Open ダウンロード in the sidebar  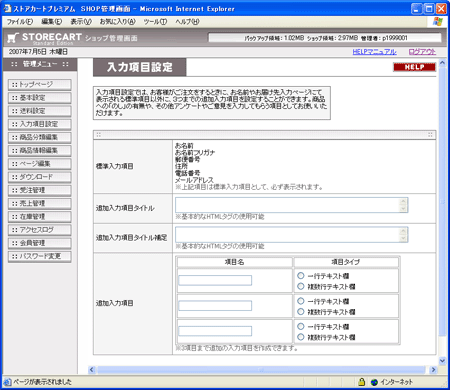pyautogui.click(x=40, y=177)
